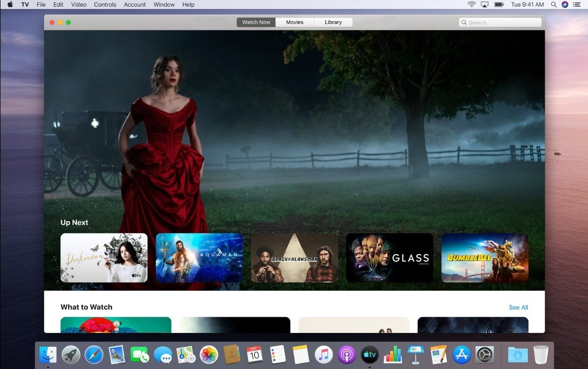
Task: Open the TV application menu
Action: (25, 5)
